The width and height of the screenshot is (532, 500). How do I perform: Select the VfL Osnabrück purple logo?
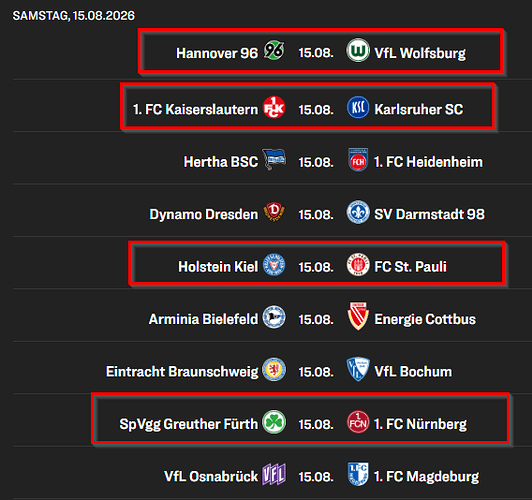[x=274, y=474]
